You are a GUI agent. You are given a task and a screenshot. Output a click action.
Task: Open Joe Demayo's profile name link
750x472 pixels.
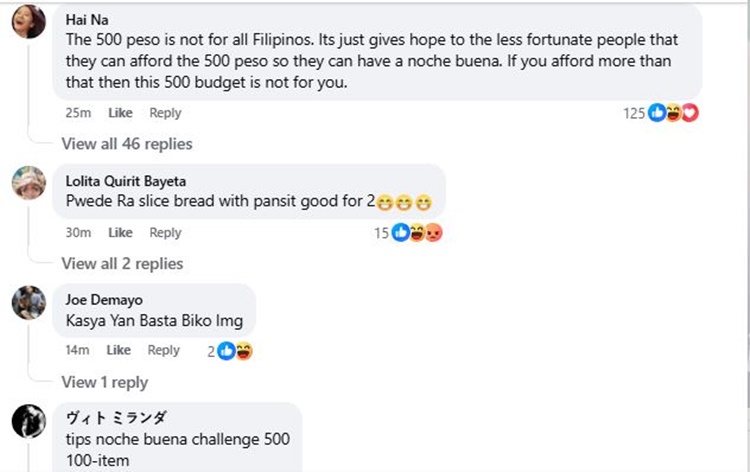[104, 299]
